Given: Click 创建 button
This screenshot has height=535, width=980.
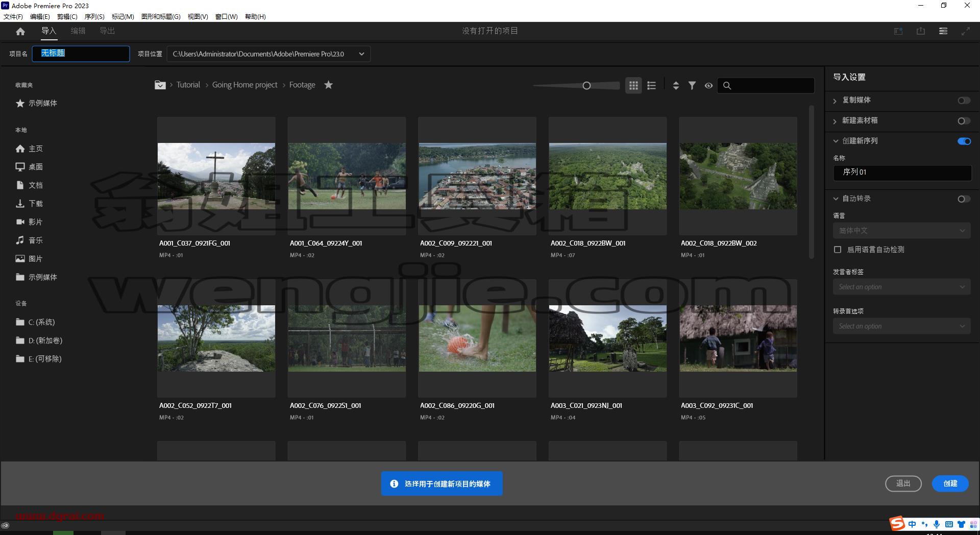Looking at the screenshot, I should pyautogui.click(x=950, y=483).
